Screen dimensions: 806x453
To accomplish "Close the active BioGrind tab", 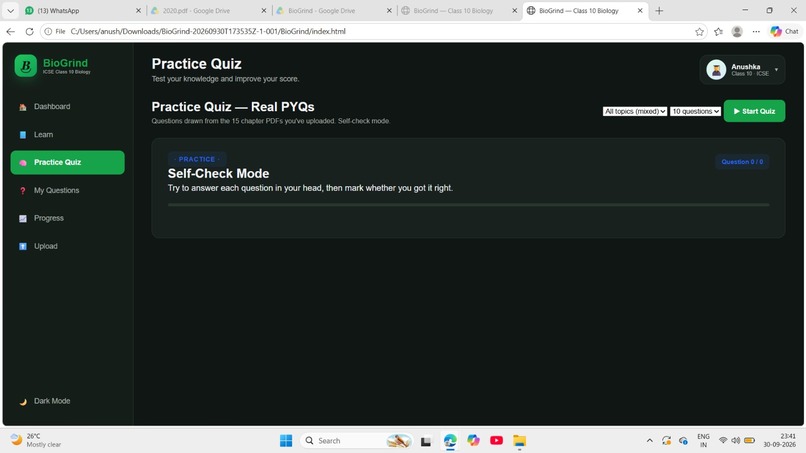I will point(640,10).
